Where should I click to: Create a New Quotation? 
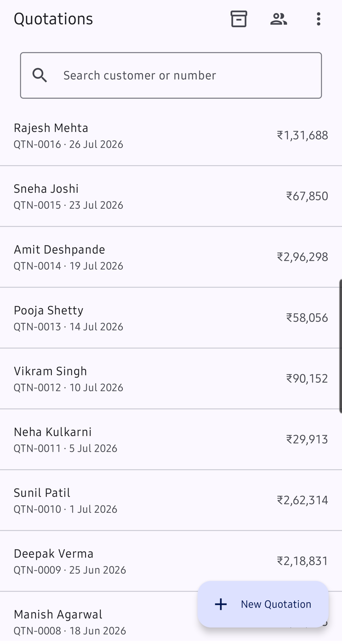point(263,604)
